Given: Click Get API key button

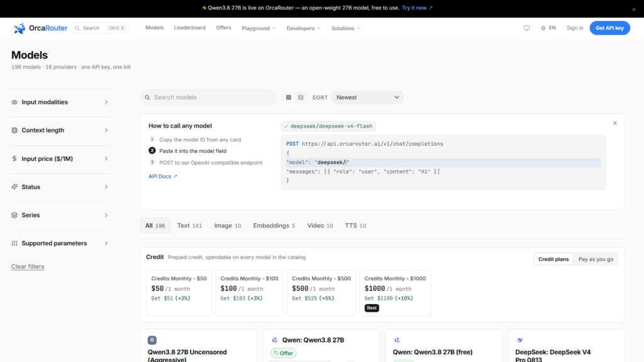Looking at the screenshot, I should (x=609, y=28).
